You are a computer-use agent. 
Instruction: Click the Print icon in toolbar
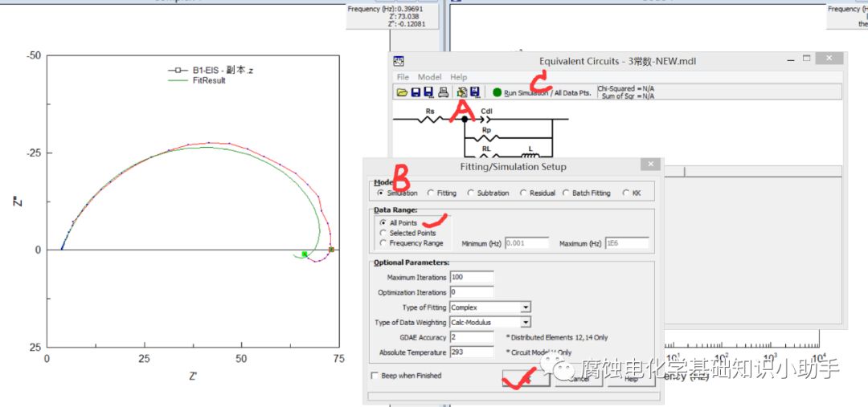(443, 93)
